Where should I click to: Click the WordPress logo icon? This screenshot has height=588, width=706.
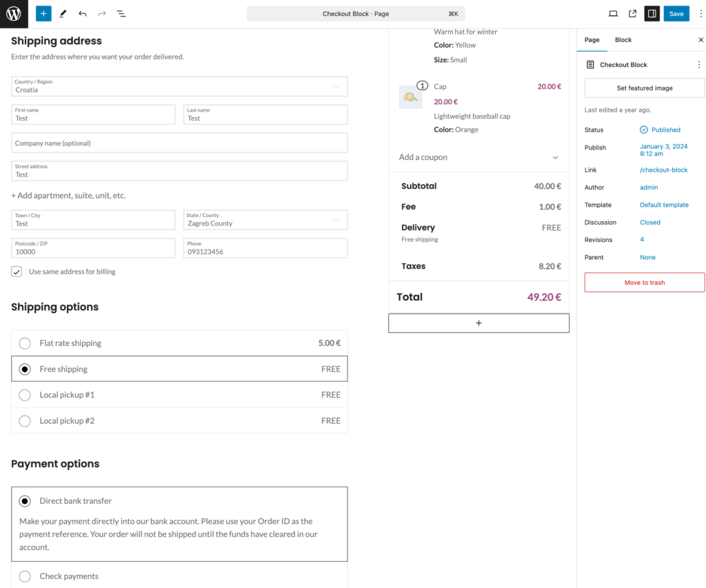click(x=14, y=14)
